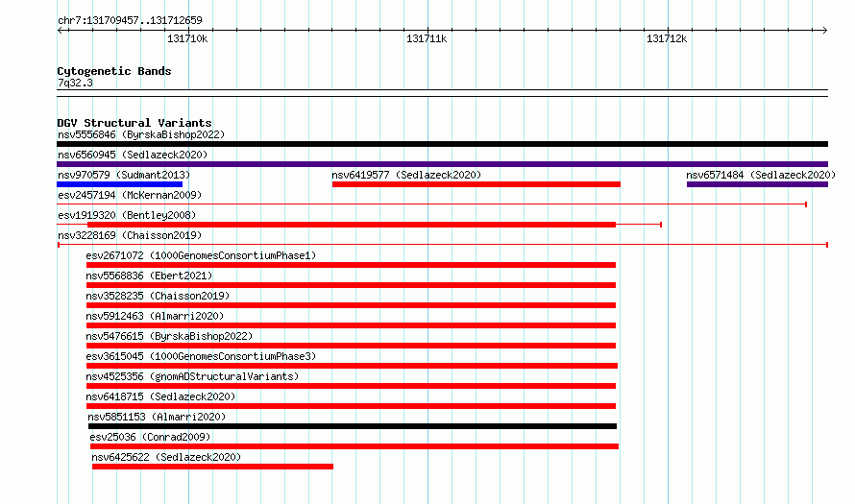Open the nsv6560945 (Sedlazeck2020) label
The width and height of the screenshot is (855, 504).
point(133,155)
